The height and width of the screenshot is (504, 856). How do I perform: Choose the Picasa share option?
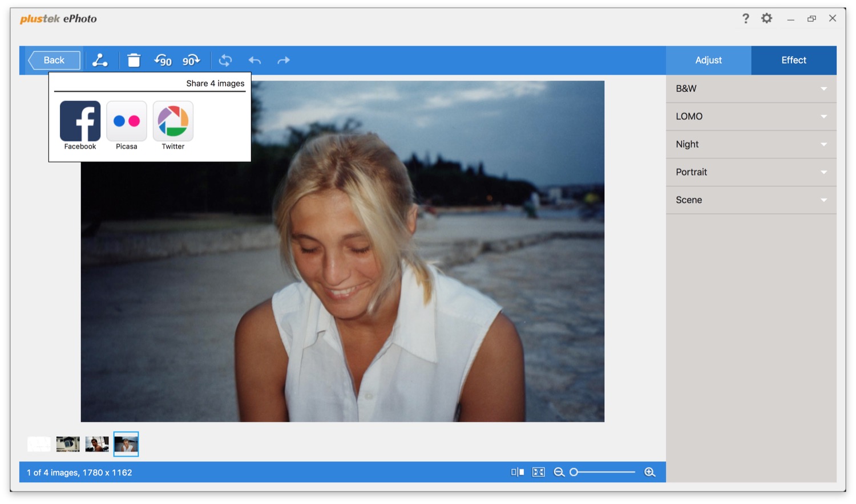coord(127,121)
